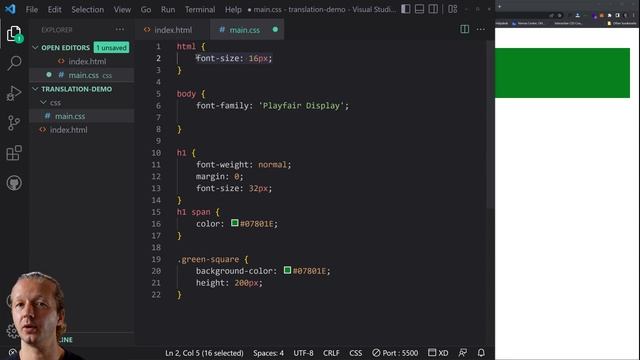Open the Go menu
Screen dimensions: 640x360
[x=146, y=9]
